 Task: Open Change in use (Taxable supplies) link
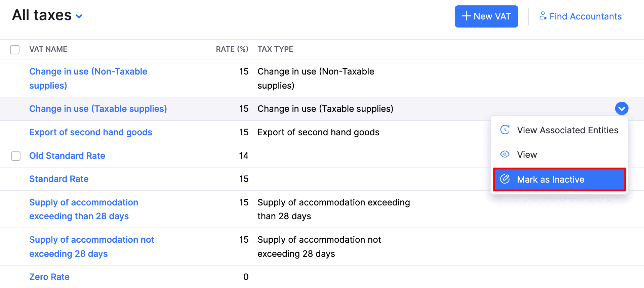pos(98,109)
